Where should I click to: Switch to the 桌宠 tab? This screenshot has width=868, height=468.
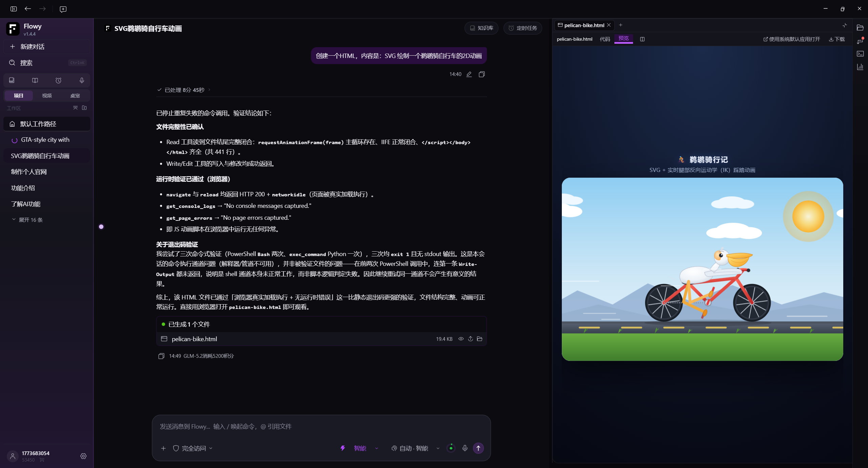coord(75,96)
